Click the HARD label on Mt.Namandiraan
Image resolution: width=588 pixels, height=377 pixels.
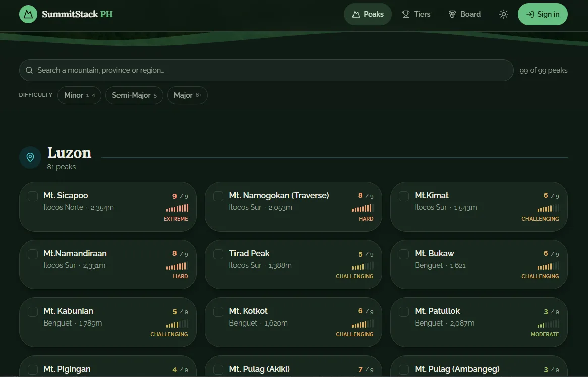pos(181,276)
